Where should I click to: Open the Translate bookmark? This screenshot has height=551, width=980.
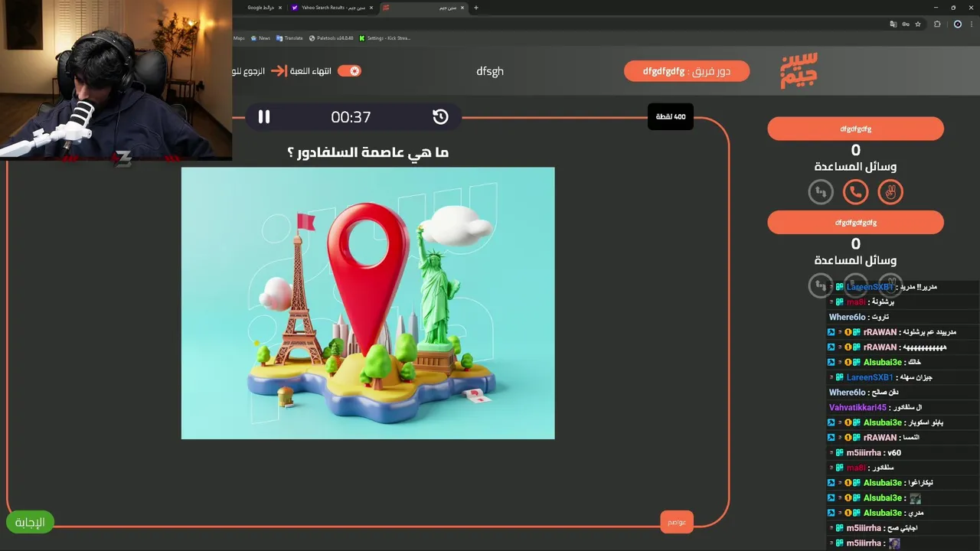[289, 37]
